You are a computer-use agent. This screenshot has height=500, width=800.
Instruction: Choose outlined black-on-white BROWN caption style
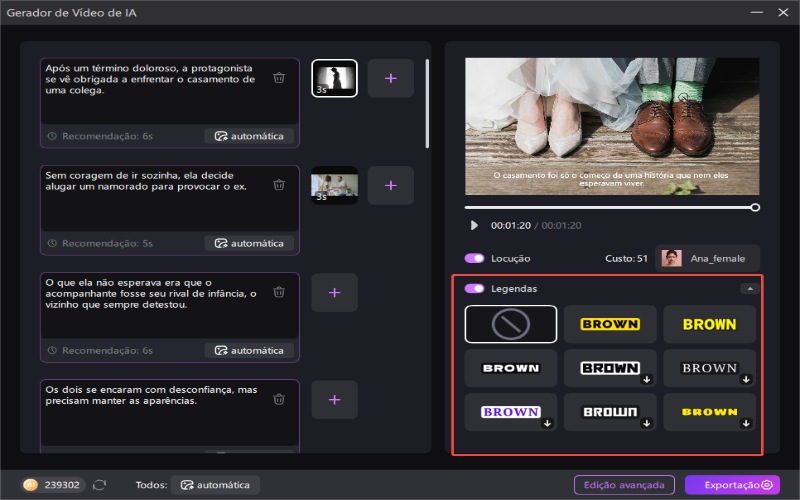(x=610, y=368)
